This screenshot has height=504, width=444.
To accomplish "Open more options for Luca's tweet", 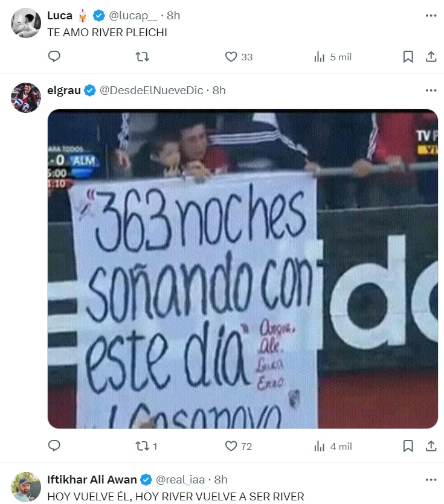I will (431, 16).
